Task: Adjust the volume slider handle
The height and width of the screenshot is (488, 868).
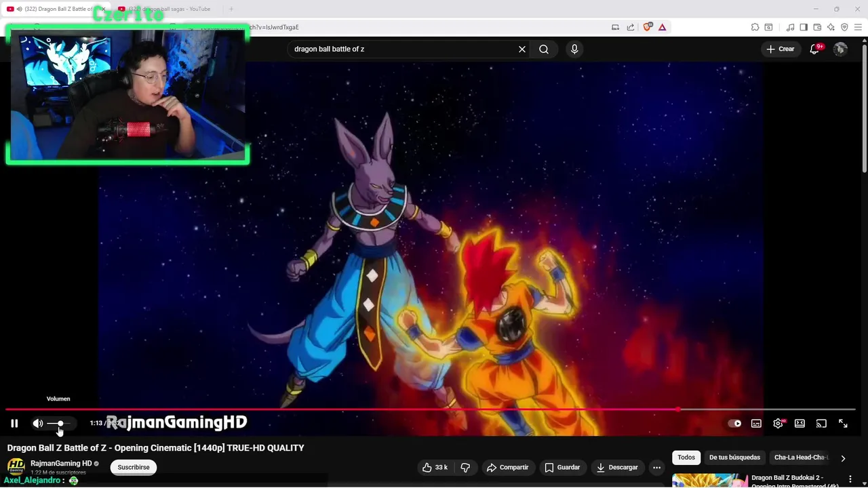Action: [x=60, y=424]
